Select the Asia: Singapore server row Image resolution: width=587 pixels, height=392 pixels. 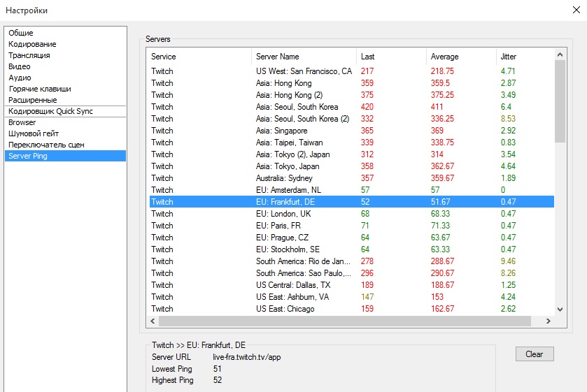[282, 131]
